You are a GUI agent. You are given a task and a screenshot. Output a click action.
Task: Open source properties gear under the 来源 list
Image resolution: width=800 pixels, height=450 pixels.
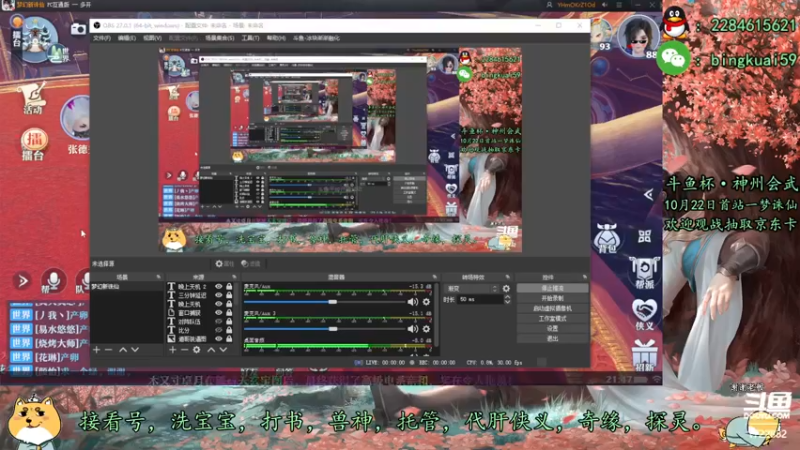(x=196, y=350)
